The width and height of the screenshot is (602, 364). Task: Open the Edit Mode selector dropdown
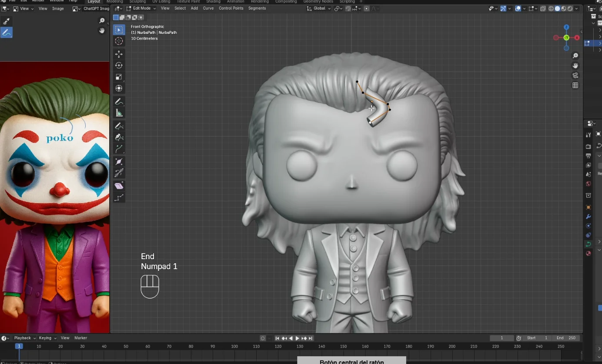(141, 8)
